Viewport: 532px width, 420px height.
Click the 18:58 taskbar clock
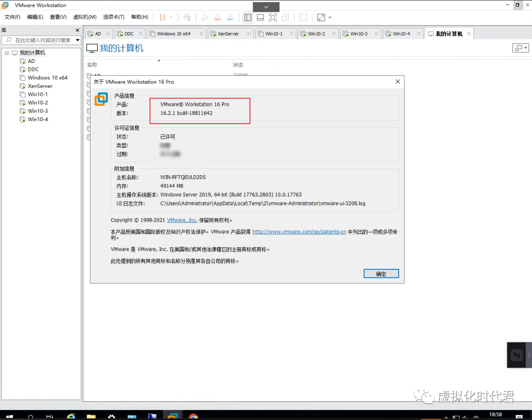(496, 415)
